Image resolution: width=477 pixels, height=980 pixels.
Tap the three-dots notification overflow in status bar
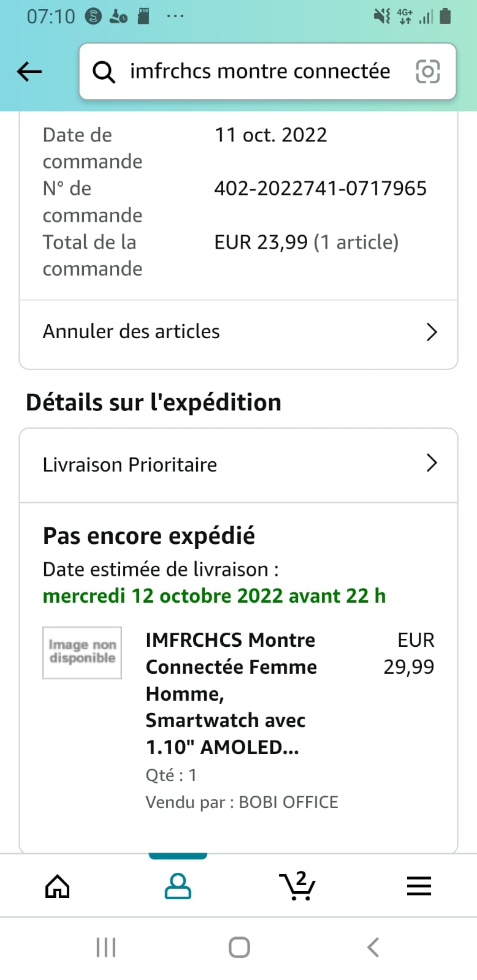coord(175,17)
